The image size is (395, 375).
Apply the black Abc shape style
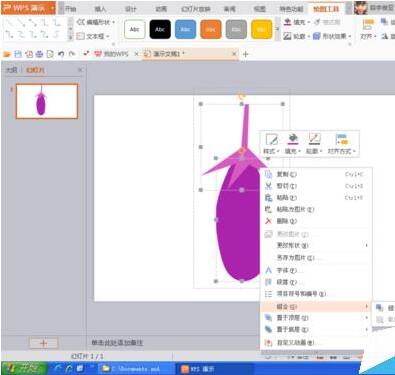coord(160,29)
